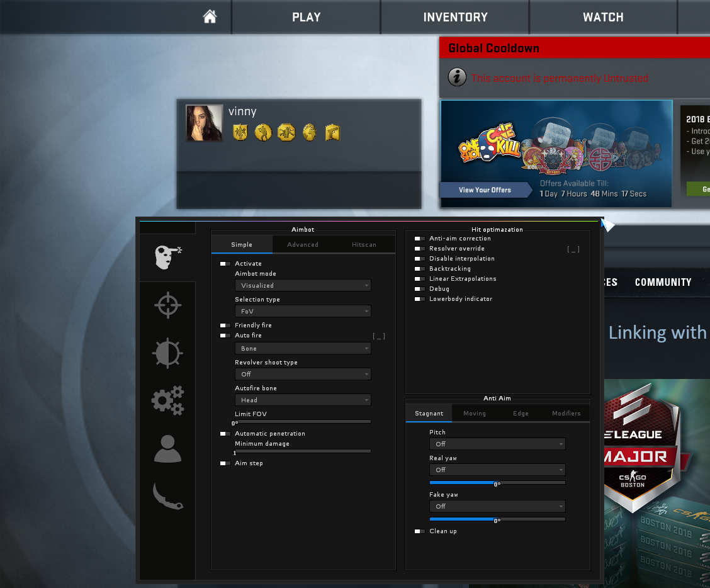Open the Autofire bone dropdown set to Head
Screen dimensions: 710x588
(303, 400)
